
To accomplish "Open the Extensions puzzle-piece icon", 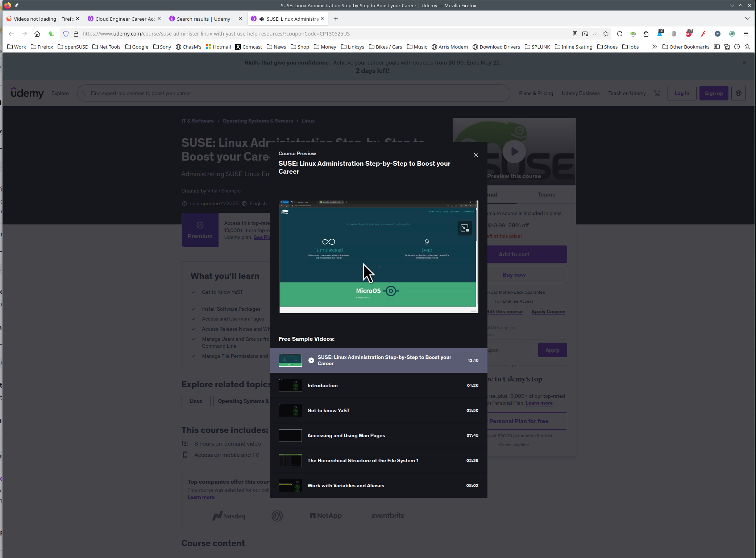I will (646, 34).
